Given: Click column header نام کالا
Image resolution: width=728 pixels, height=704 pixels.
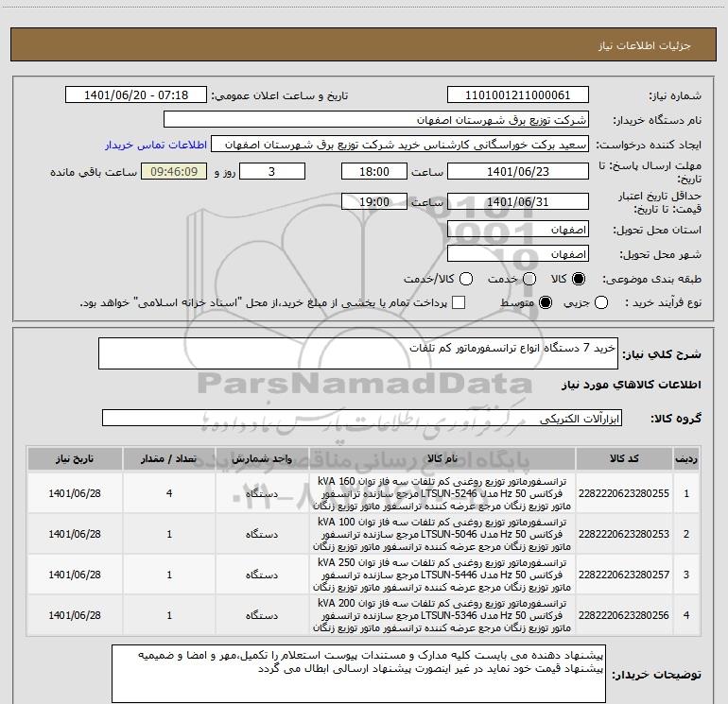Looking at the screenshot, I should (442, 458).
